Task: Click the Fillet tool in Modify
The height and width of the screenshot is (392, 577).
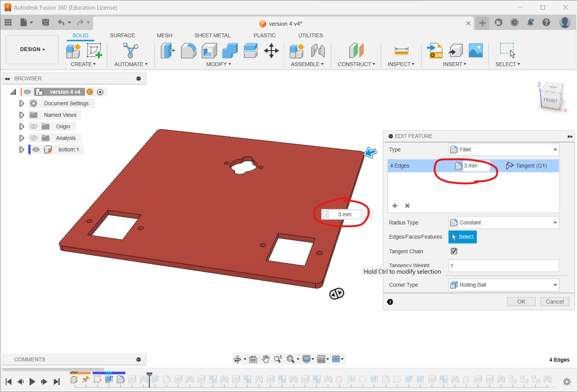Action: [x=188, y=51]
